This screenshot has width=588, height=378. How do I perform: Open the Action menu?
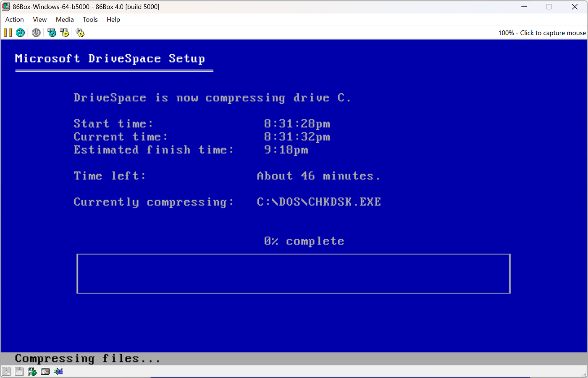(x=14, y=19)
